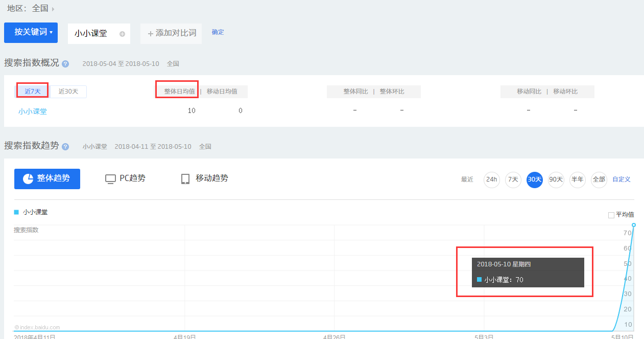
Task: Expand the 全国 region selector arrow
Action: click(53, 9)
